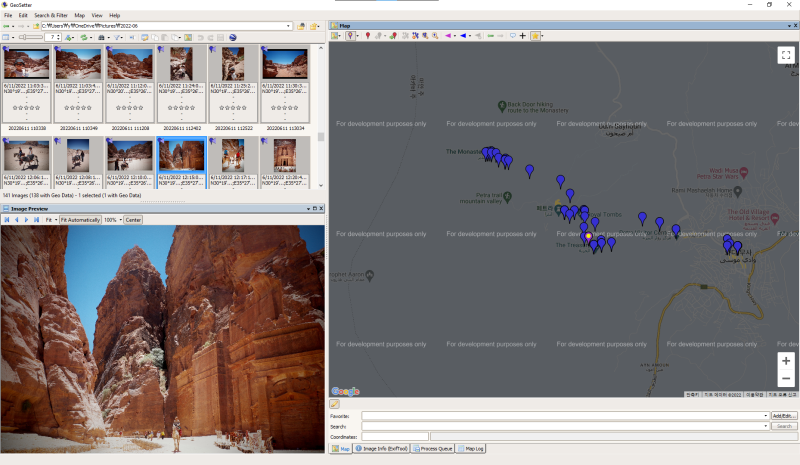Expand the folder path dropdown
Viewport: 800px width, 465px height.
[289, 26]
